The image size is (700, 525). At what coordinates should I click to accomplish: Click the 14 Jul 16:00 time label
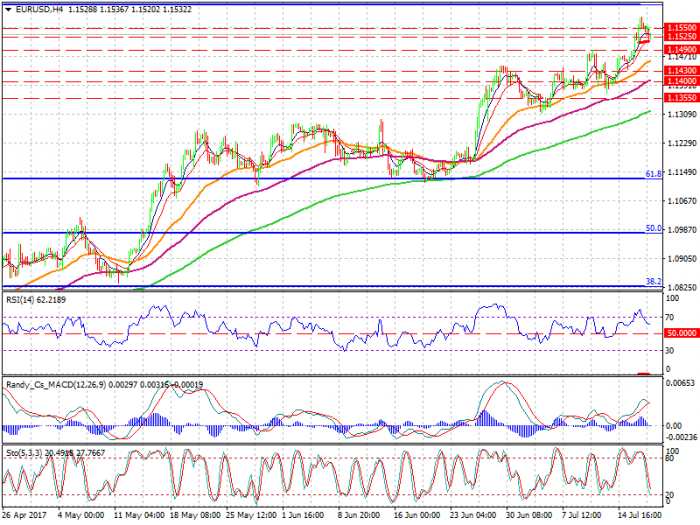point(639,516)
